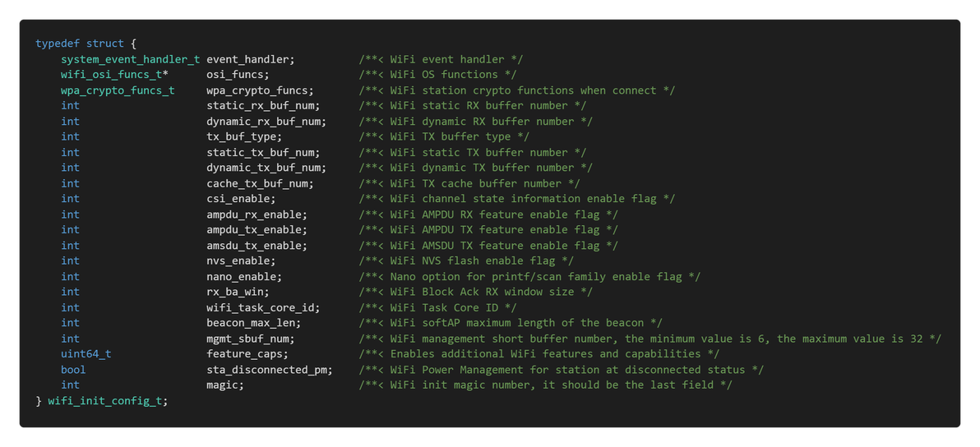
Task: Click the nano_enable field name
Action: (x=243, y=276)
